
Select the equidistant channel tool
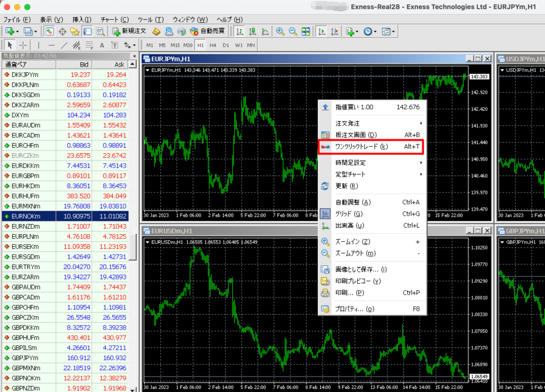[x=77, y=45]
